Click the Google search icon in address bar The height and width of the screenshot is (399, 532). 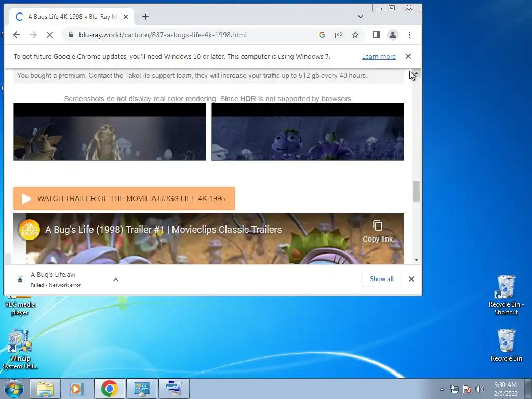[x=322, y=35]
